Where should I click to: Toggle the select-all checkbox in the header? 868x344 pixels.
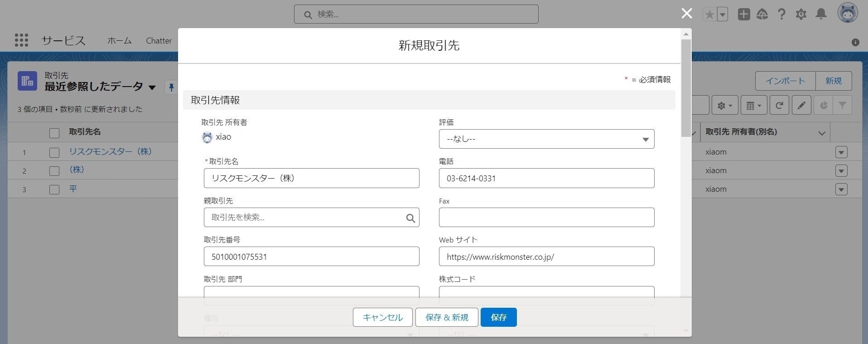coord(54,133)
